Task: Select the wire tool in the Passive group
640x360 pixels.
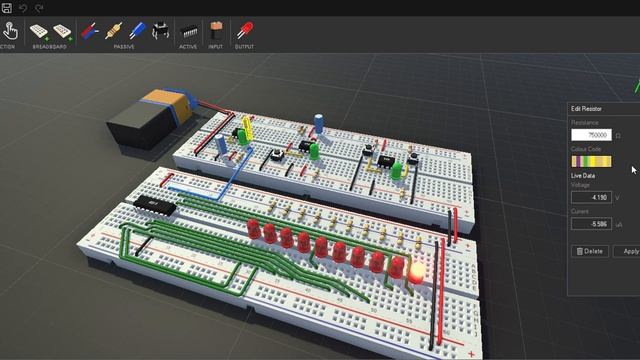Action: click(x=89, y=31)
